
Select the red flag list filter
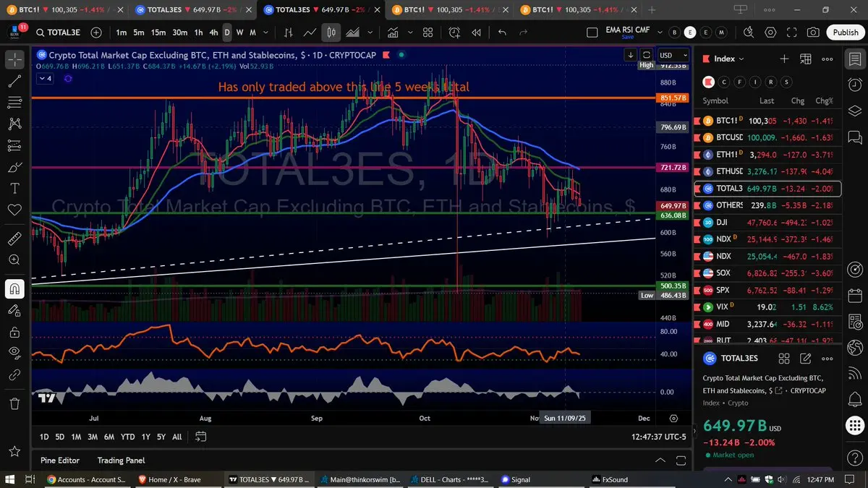pos(710,82)
